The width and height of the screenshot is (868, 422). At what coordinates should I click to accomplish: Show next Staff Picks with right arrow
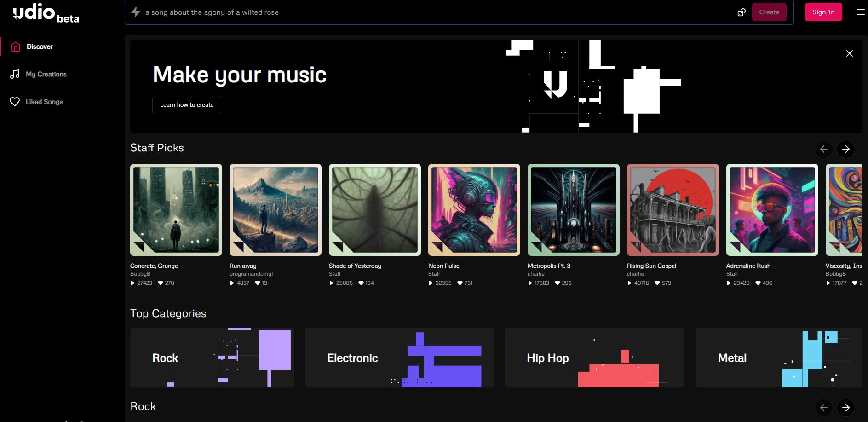click(845, 149)
